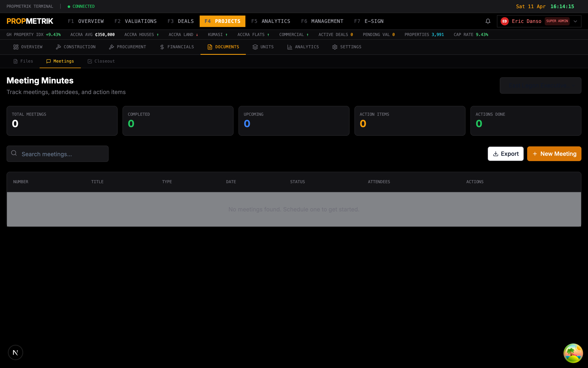Click the PROPMETRIK logo
The height and width of the screenshot is (368, 588).
click(x=30, y=21)
